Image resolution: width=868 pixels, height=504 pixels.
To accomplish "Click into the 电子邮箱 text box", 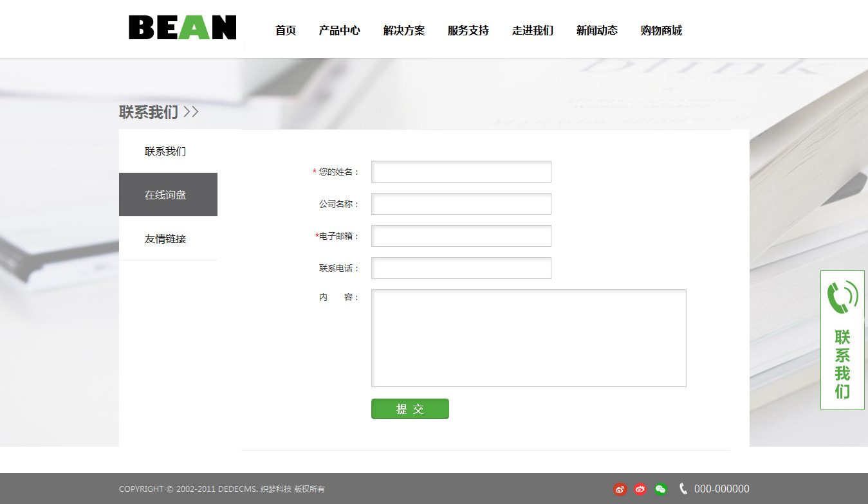I will pos(461,236).
